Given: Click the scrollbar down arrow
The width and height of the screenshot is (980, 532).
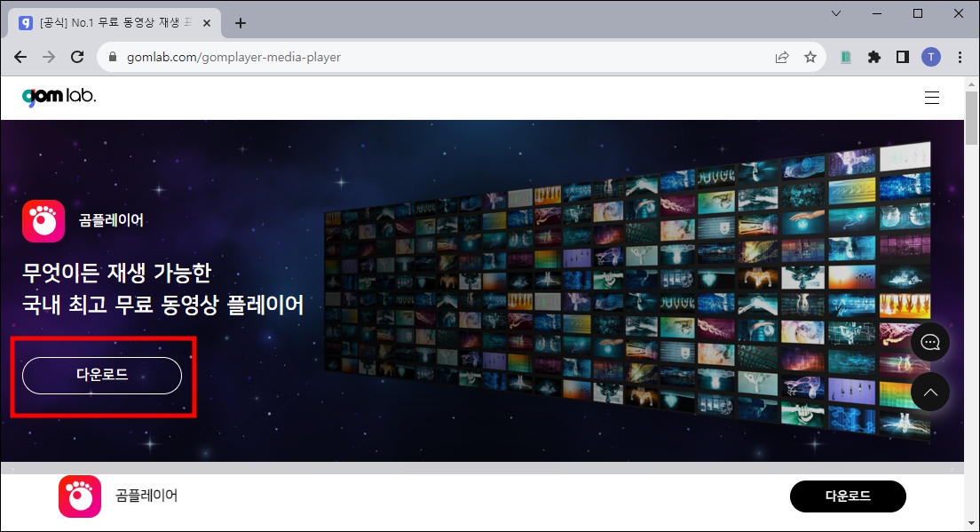Looking at the screenshot, I should pos(970,523).
